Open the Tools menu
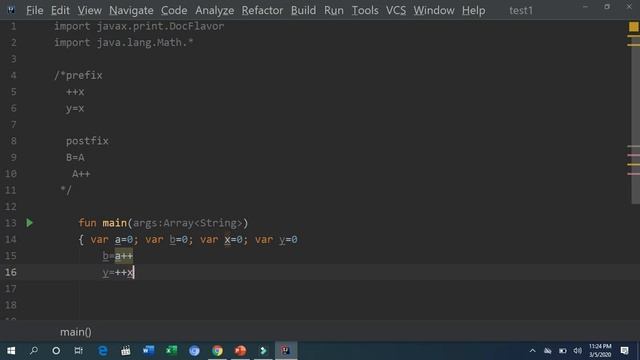The image size is (640, 360). coord(365,10)
